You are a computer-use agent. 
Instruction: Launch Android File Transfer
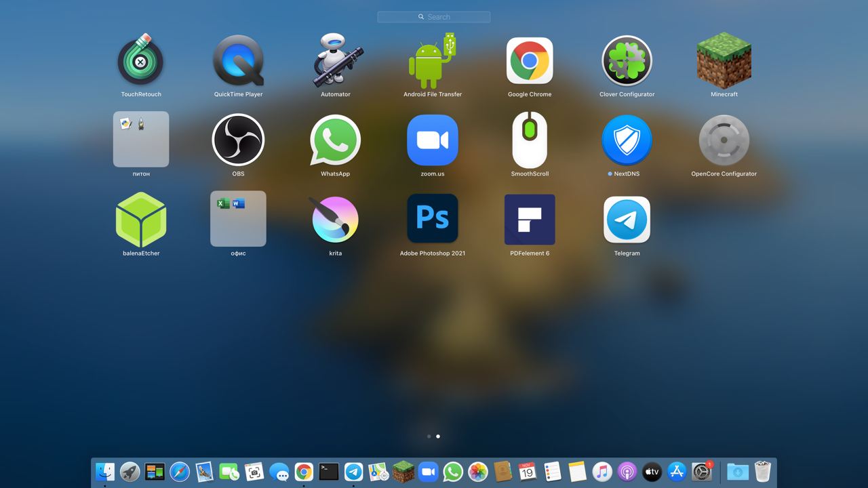coord(433,61)
